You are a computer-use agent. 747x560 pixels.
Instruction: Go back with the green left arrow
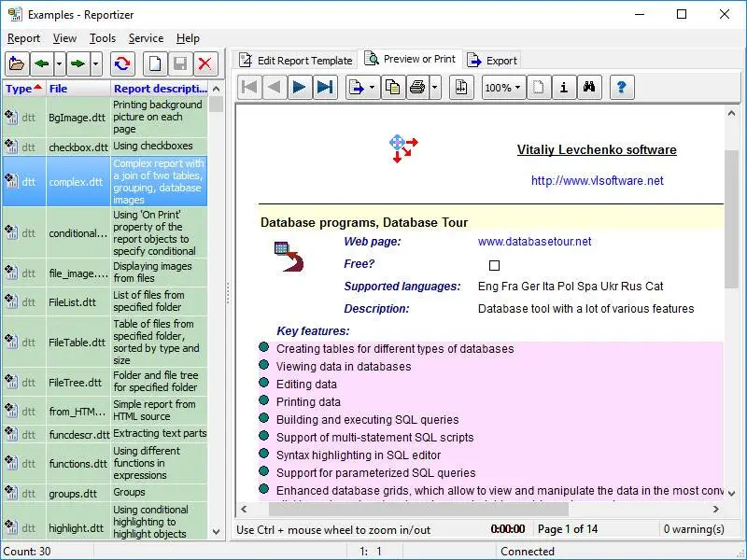(42, 63)
